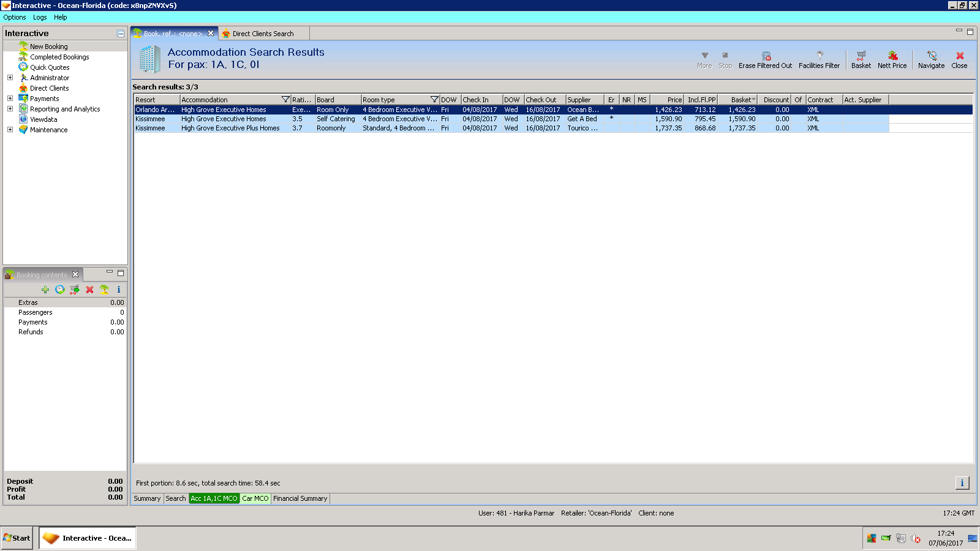Viewport: 980px width, 551px height.
Task: Click the add (green plus) booking icon
Action: (x=45, y=290)
